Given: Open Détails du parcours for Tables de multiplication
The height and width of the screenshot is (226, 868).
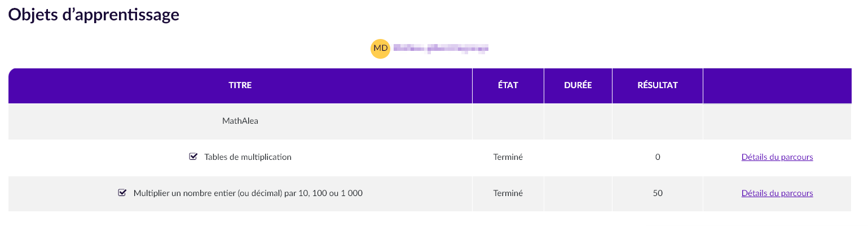Looking at the screenshot, I should click(777, 157).
